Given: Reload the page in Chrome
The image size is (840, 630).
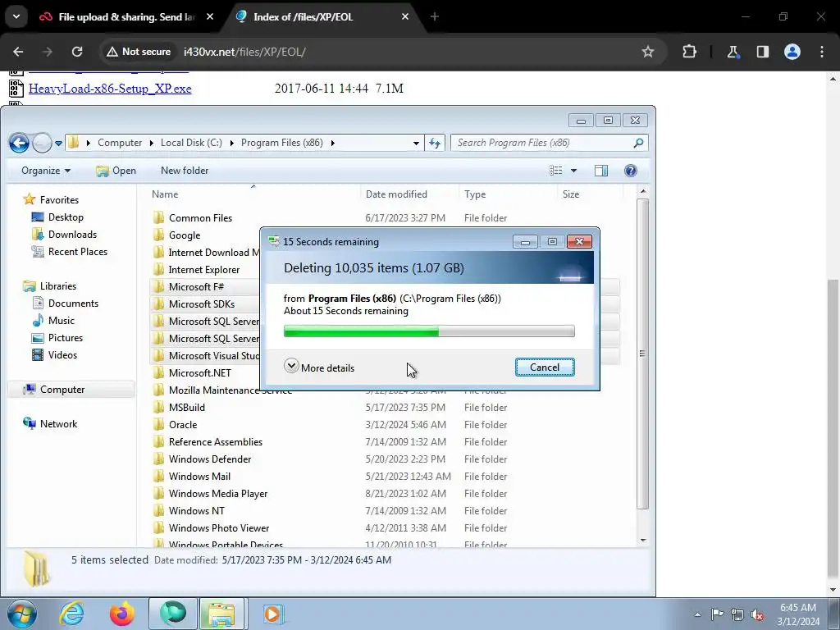Looking at the screenshot, I should [77, 52].
